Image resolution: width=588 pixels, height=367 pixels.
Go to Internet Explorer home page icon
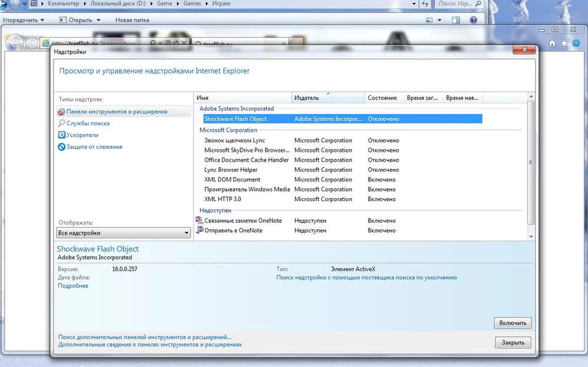[552, 44]
